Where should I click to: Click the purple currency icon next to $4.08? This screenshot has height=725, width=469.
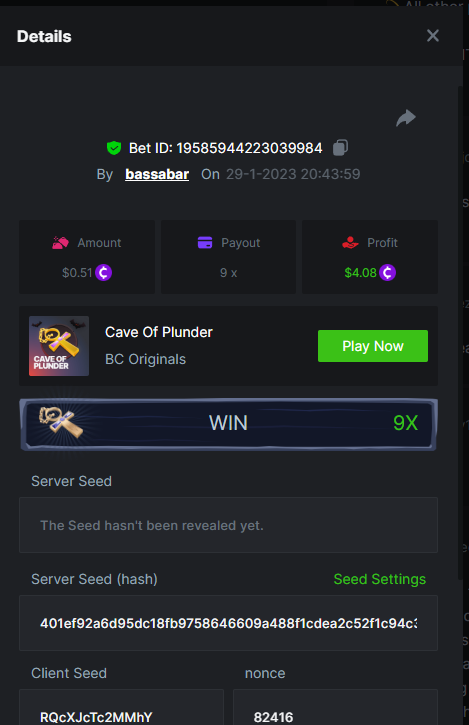[x=388, y=272]
